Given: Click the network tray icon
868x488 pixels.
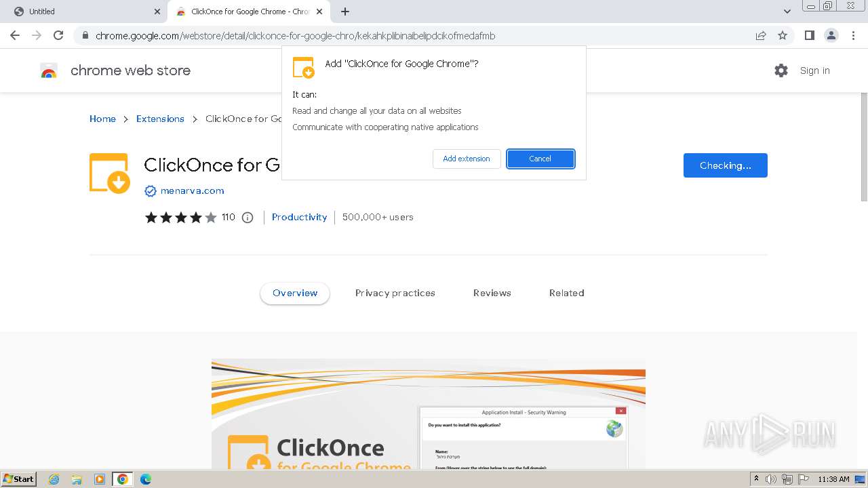Looking at the screenshot, I should (x=787, y=479).
